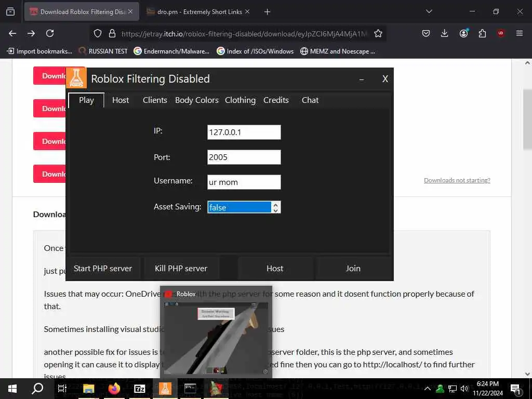532x399 pixels.
Task: Close the Roblox Filtering Disabled launcher with X
Action: [x=385, y=79]
